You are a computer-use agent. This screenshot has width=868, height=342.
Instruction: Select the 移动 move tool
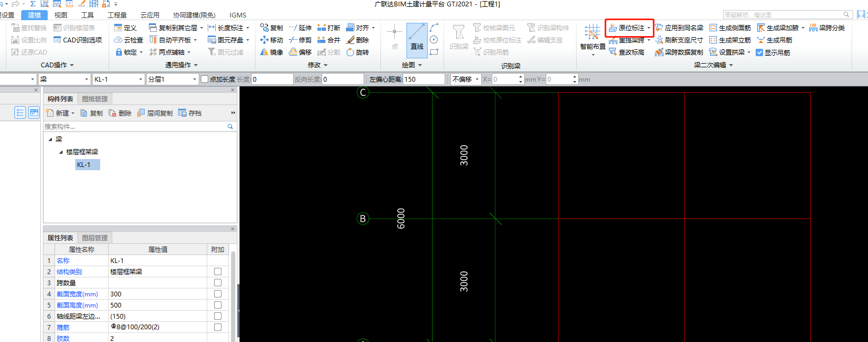tap(271, 40)
